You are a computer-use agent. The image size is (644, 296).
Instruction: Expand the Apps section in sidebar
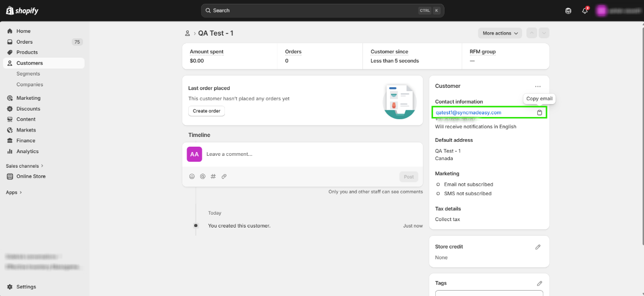click(14, 192)
